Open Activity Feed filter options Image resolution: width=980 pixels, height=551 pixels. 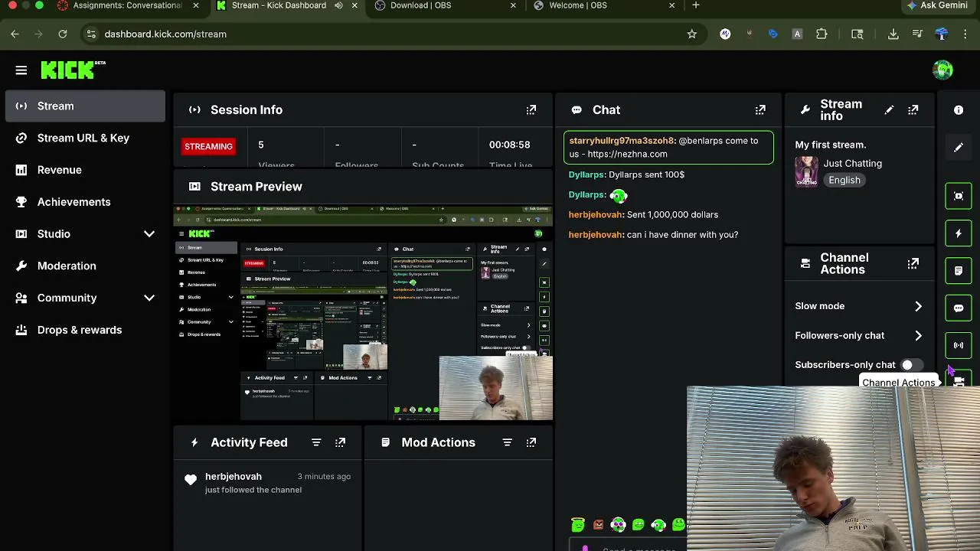tap(316, 442)
